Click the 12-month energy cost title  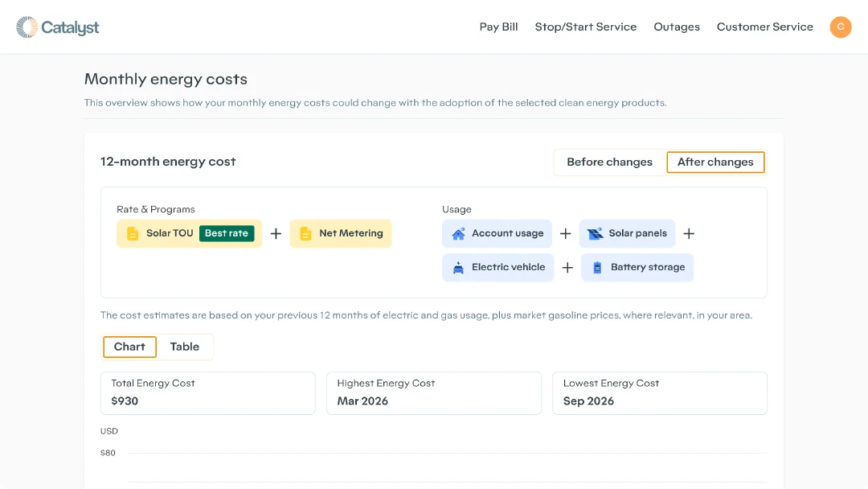click(x=168, y=162)
